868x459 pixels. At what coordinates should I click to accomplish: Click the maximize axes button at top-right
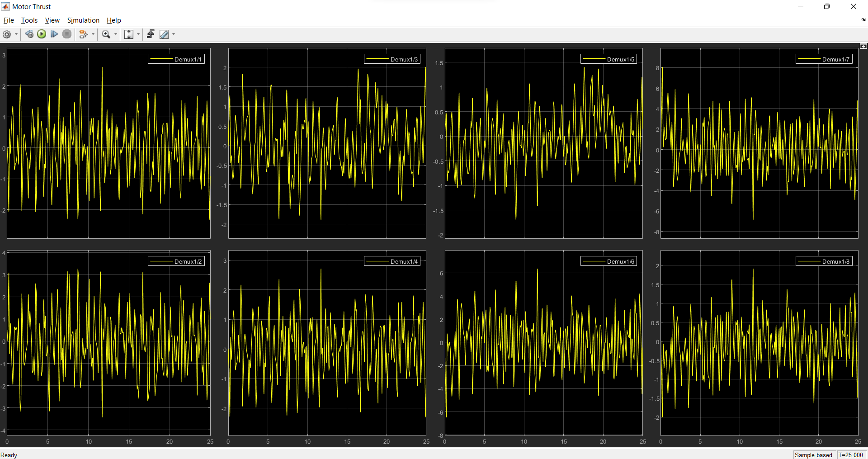[x=863, y=46]
